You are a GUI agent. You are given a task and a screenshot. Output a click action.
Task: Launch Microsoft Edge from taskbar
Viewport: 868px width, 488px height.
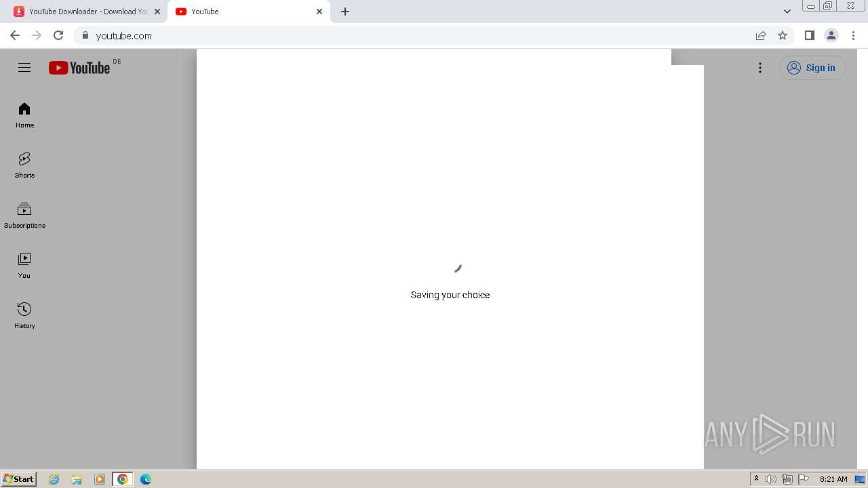point(146,479)
